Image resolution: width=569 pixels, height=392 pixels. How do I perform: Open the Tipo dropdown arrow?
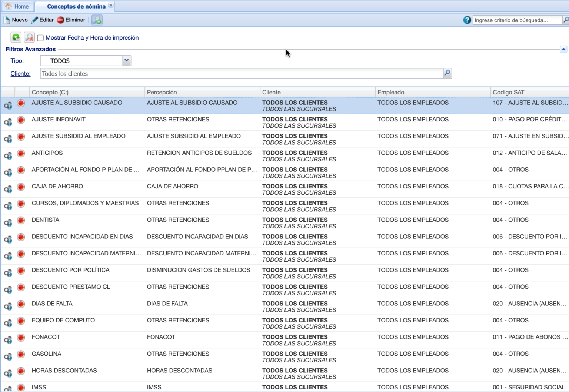click(x=127, y=60)
